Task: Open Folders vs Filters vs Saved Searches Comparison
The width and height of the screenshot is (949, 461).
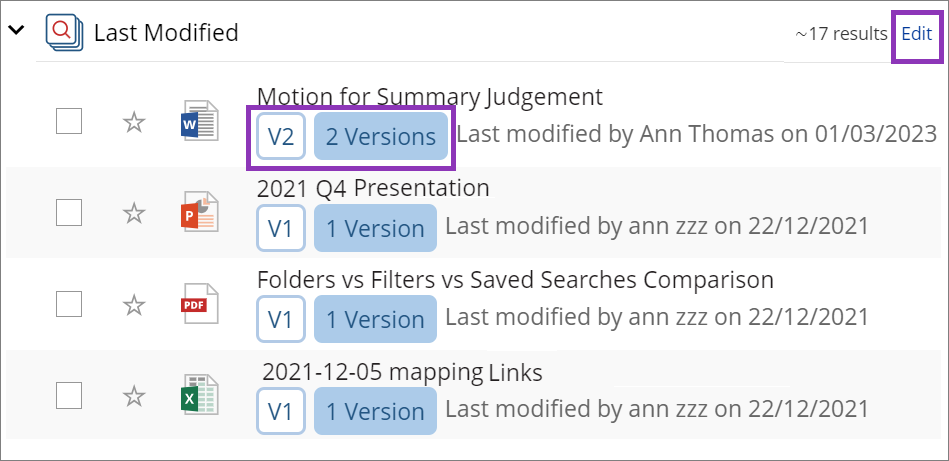Action: click(515, 280)
